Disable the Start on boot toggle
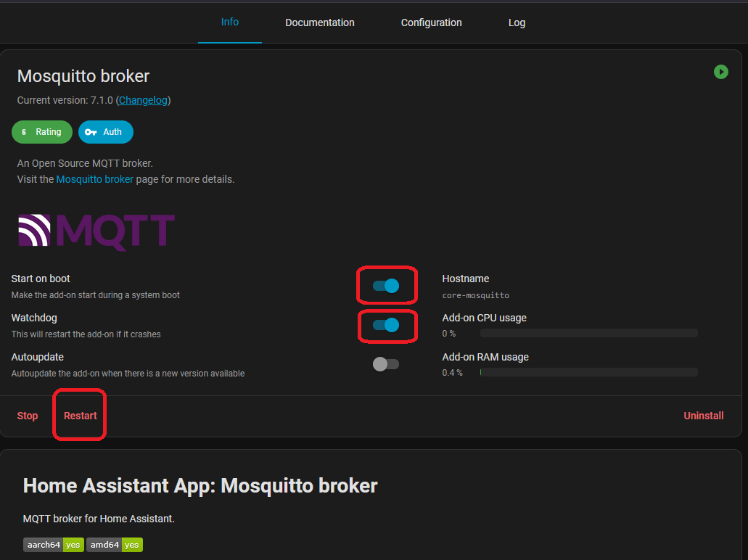748x560 pixels. click(x=386, y=286)
